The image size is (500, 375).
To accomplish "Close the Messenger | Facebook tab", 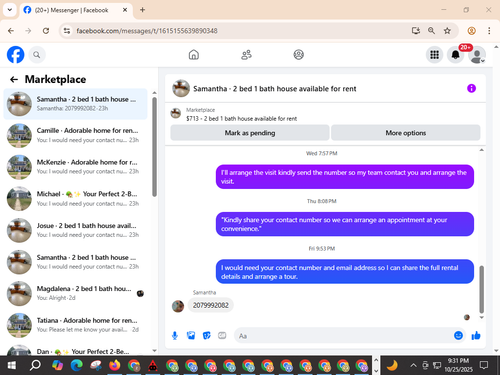I will click(125, 10).
